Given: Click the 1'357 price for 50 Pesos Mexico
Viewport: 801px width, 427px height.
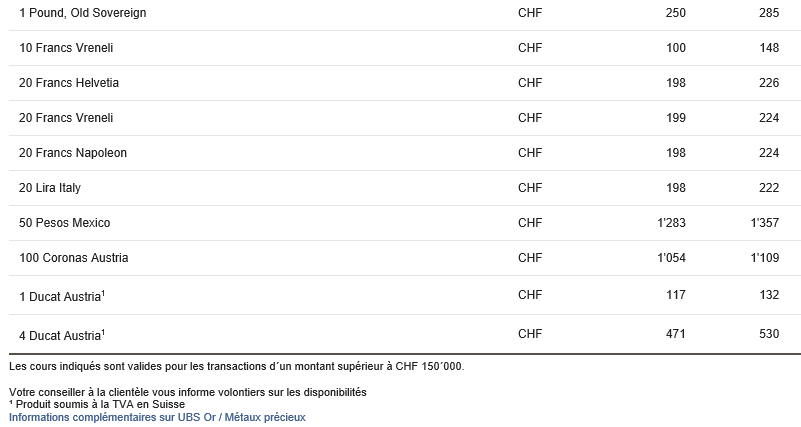Looking at the screenshot, I should (765, 223).
